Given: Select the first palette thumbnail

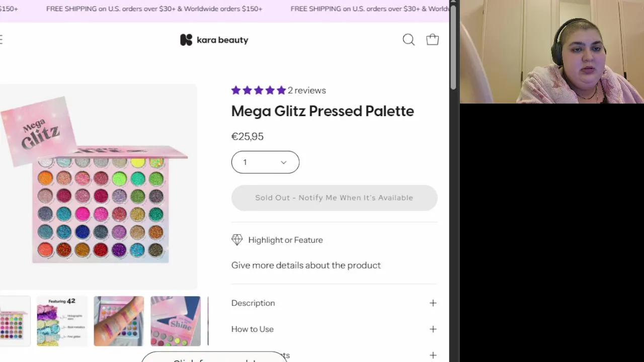Looking at the screenshot, I should click(14, 321).
